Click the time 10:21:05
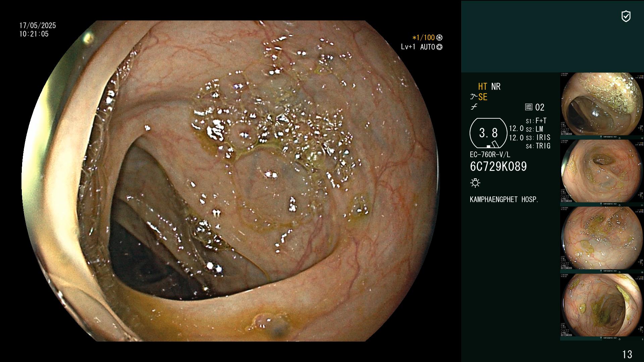Screen dimensions: 644x362 pyautogui.click(x=34, y=34)
